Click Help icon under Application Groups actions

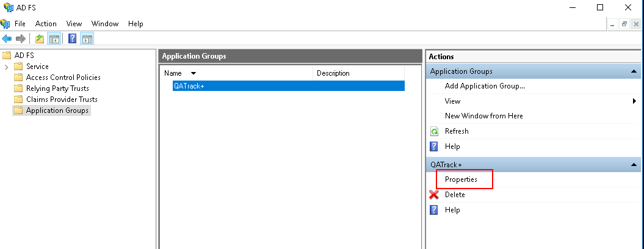point(434,146)
